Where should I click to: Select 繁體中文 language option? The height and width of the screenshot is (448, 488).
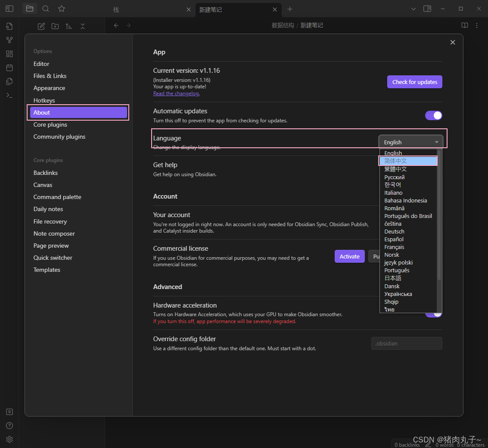click(x=408, y=169)
